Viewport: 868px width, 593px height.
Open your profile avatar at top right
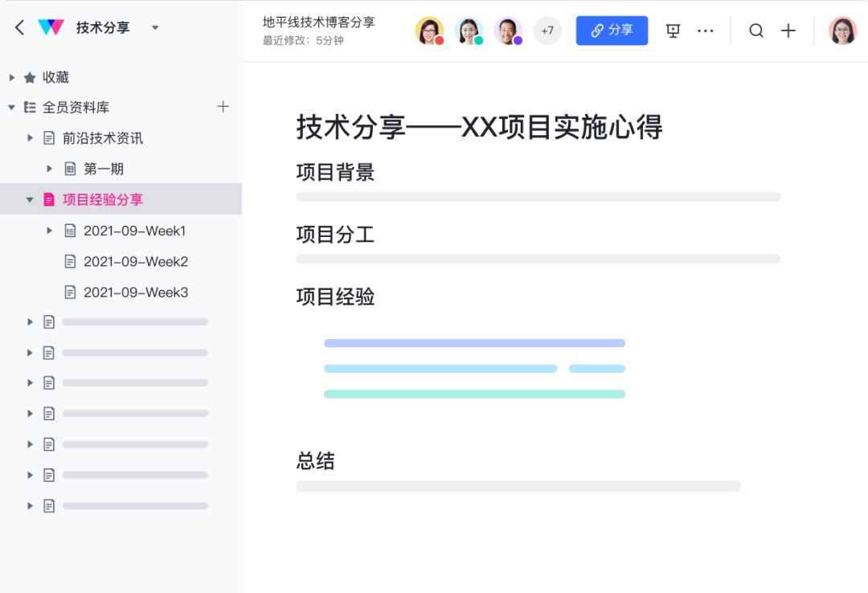click(x=842, y=31)
